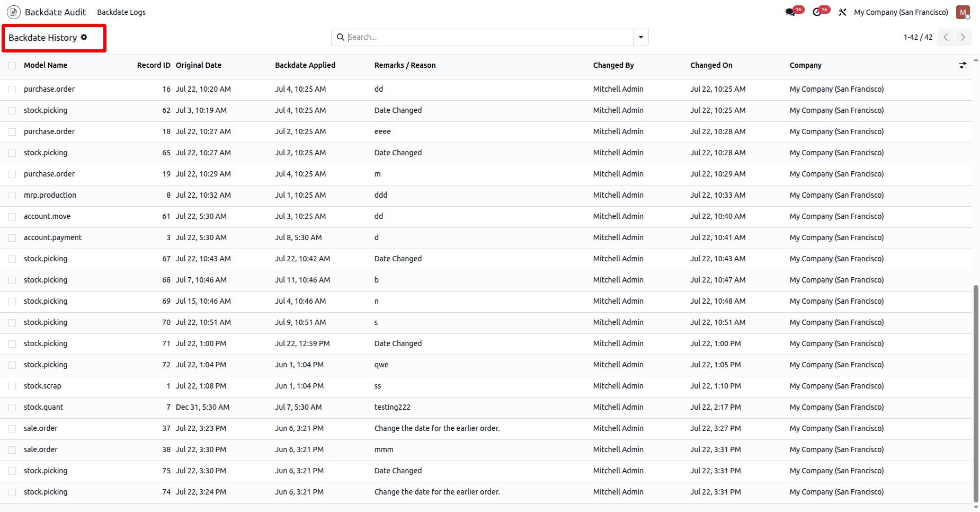Sort by the Model Name column
Viewport: 980px width, 512px height.
click(x=46, y=65)
